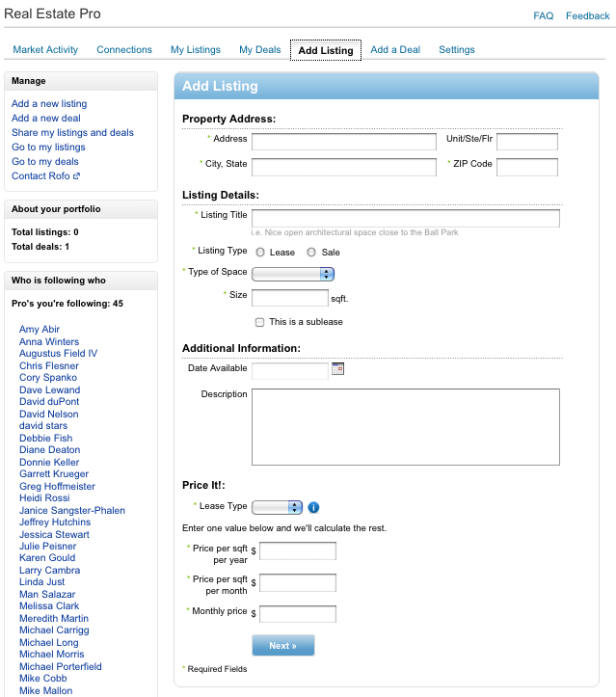The image size is (616, 697).
Task: Open Janice Sangster-Phalen's profile
Action: pyautogui.click(x=72, y=510)
